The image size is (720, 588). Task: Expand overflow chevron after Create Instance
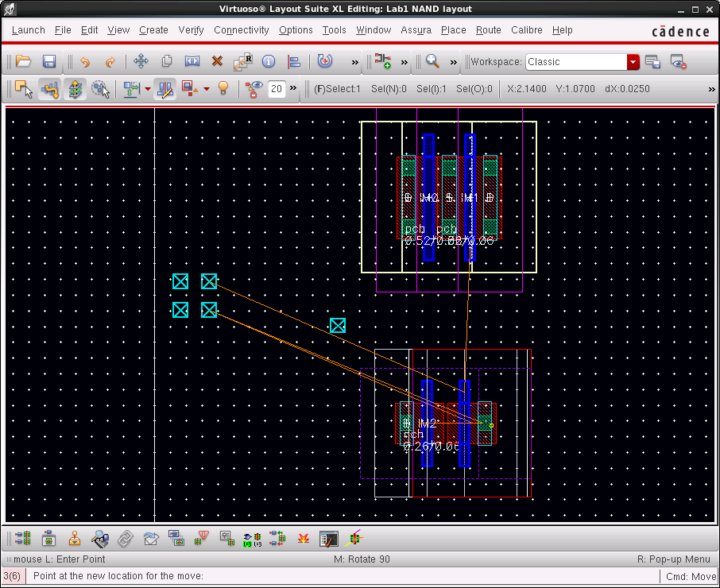click(x=404, y=62)
